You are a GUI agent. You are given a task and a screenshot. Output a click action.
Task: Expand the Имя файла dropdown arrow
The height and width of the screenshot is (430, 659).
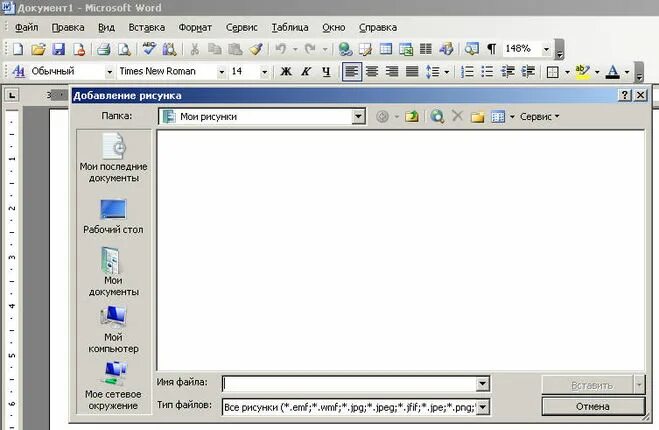pos(482,383)
